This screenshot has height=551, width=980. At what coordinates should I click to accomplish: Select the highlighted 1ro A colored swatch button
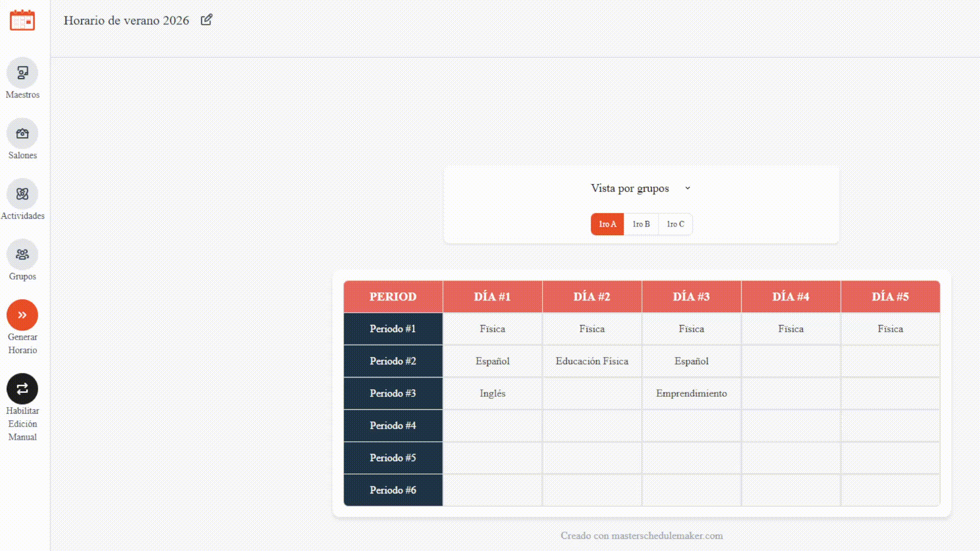point(607,224)
